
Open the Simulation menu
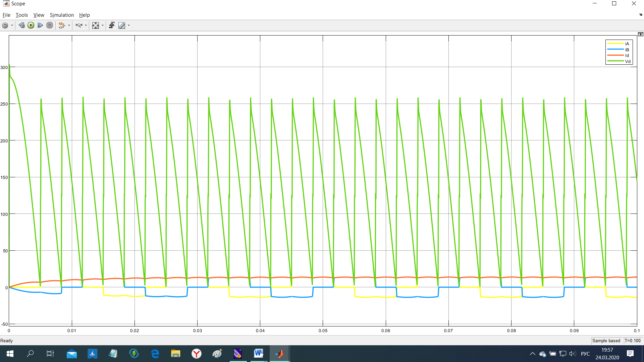click(62, 15)
